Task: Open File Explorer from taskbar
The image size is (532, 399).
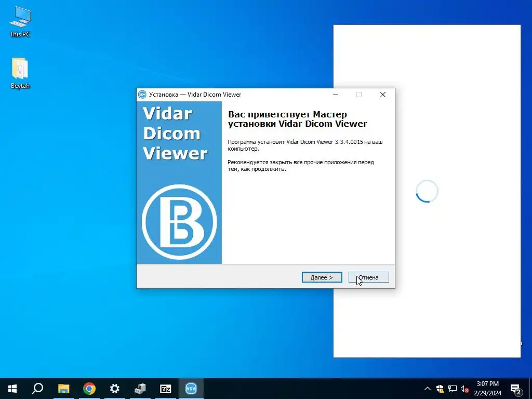Action: coord(63,389)
